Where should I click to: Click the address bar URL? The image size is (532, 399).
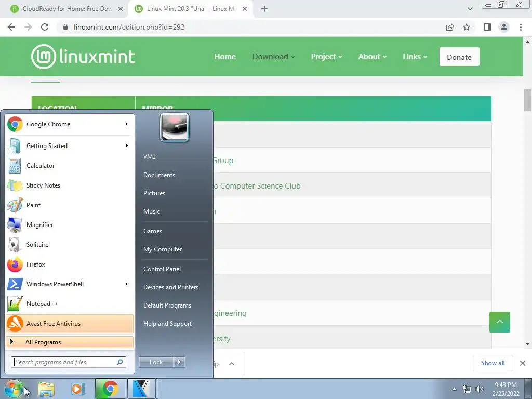tap(129, 27)
